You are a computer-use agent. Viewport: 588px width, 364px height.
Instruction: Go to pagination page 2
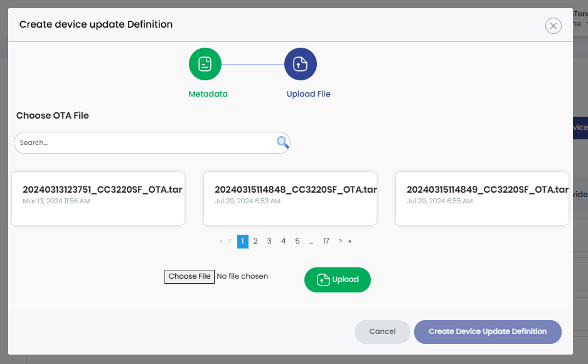click(x=255, y=242)
